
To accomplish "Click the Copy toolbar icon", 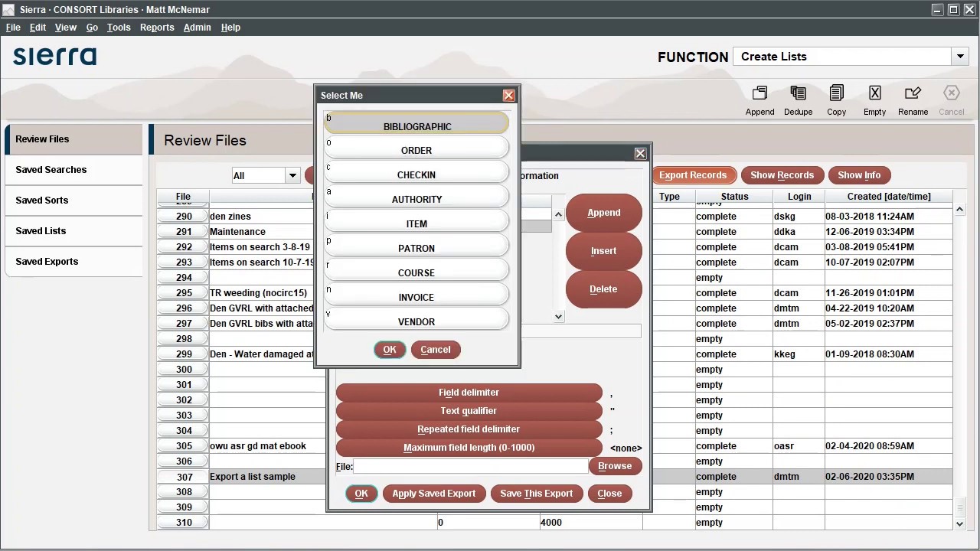I will (x=836, y=100).
